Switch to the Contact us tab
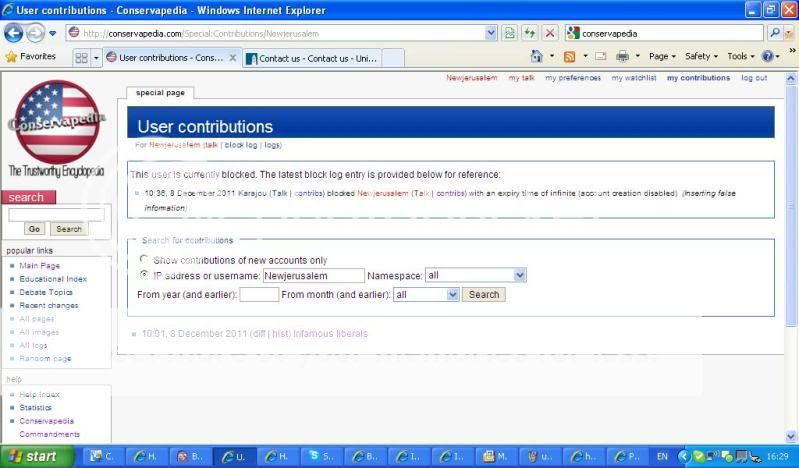Image resolution: width=799 pixels, height=468 pixels. tap(312, 58)
